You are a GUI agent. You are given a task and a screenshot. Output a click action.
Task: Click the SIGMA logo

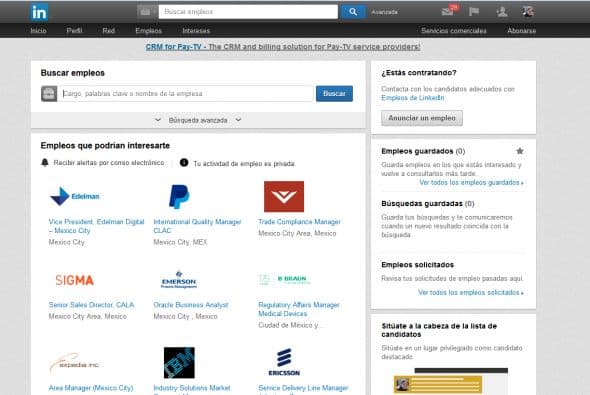click(75, 280)
